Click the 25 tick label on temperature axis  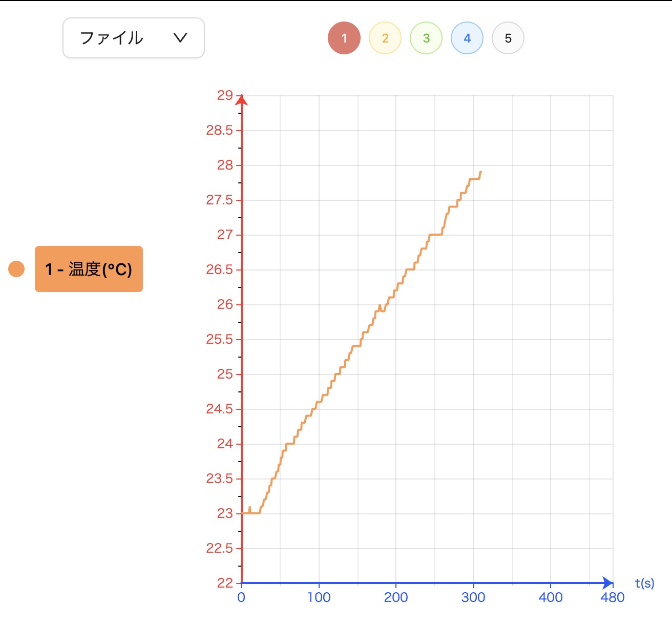[225, 374]
